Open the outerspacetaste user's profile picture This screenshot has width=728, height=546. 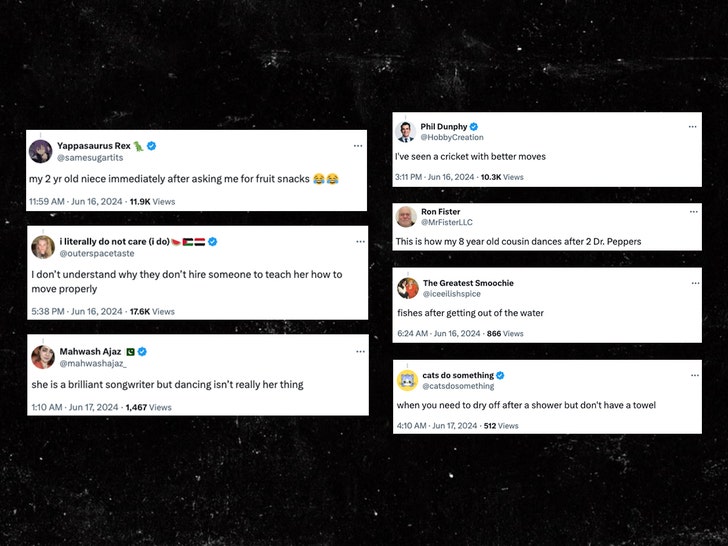point(43,248)
